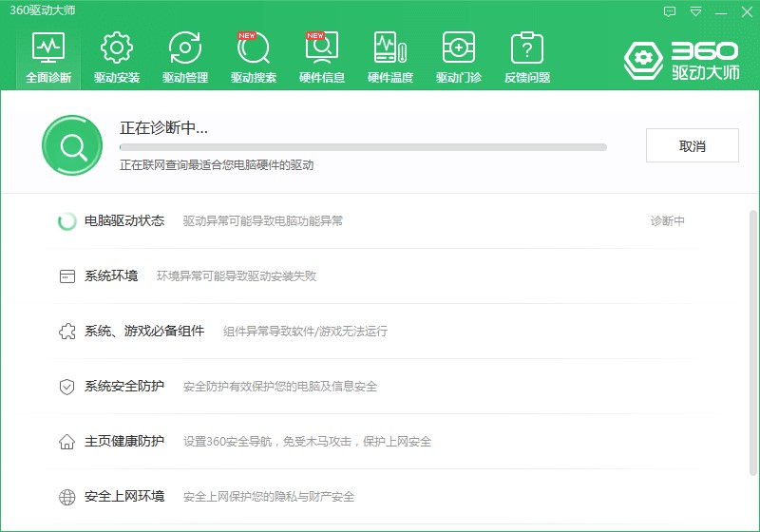Click the 取消 button

[692, 146]
